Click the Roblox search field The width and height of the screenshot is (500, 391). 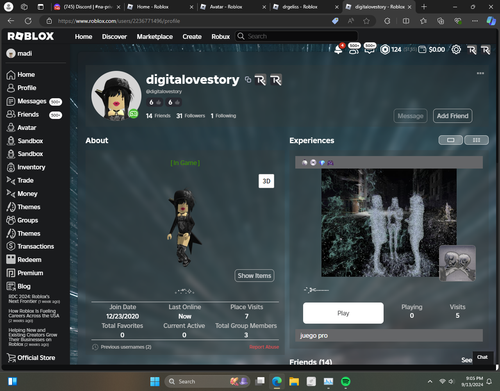(x=297, y=36)
